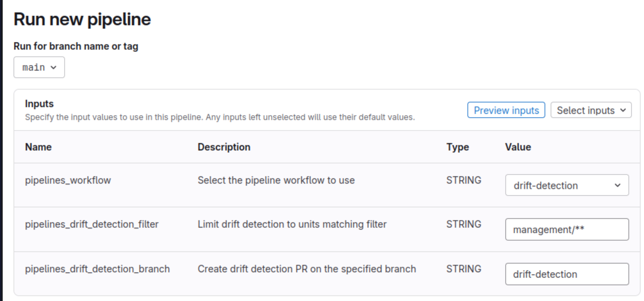Select the pipelines_drift_detection_branch input name

point(97,269)
